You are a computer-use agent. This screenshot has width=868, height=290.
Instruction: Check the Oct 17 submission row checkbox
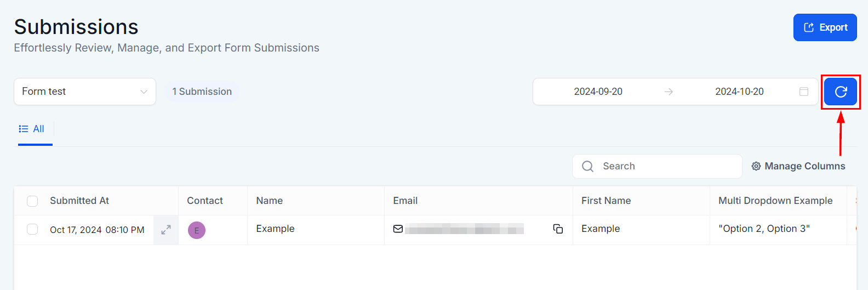(32, 229)
